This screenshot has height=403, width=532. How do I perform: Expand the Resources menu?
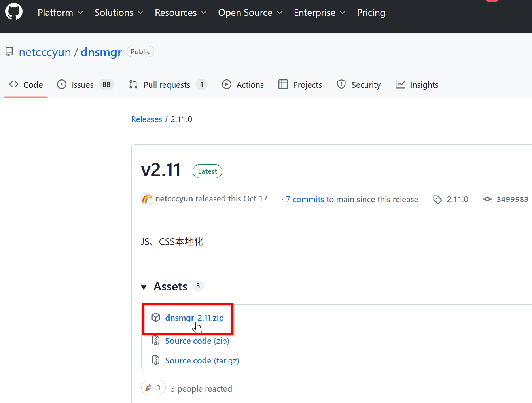[181, 13]
